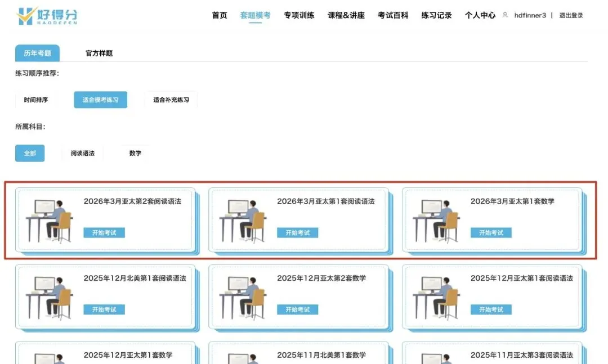Enable the 适合模考练习 filter

click(x=101, y=100)
